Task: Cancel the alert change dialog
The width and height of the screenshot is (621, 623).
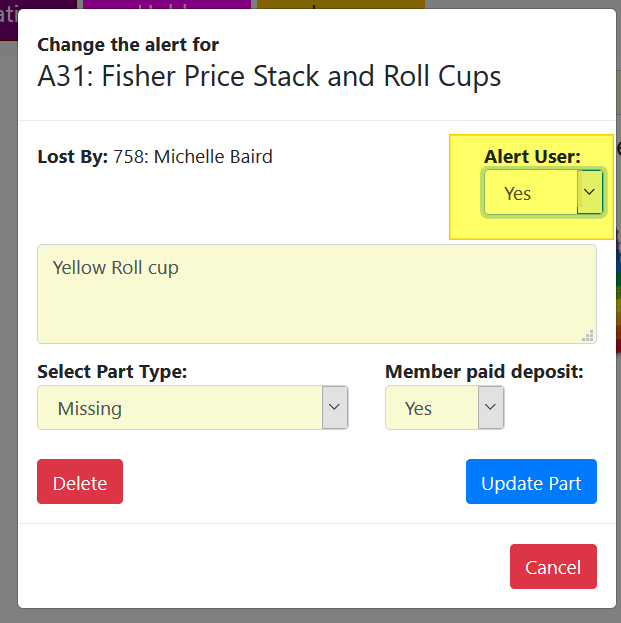Action: pyautogui.click(x=553, y=567)
